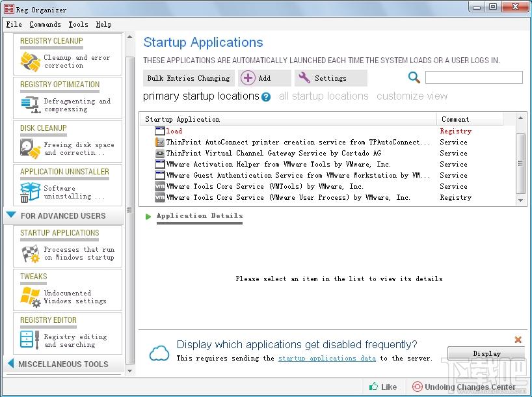This screenshot has height=397, width=532.
Task: Collapse the For Advanced Users section
Action: click(x=11, y=215)
